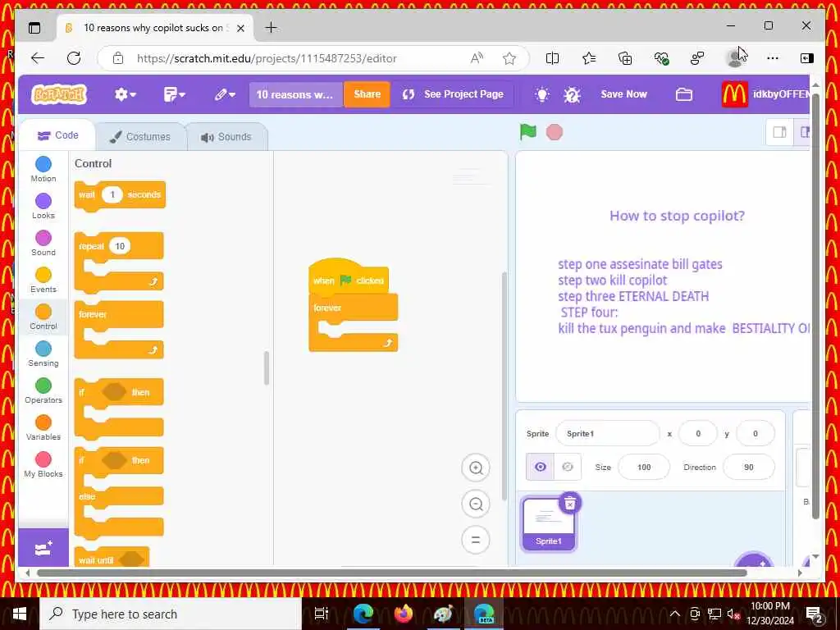Select the Operators block category
840x630 pixels.
click(x=43, y=391)
